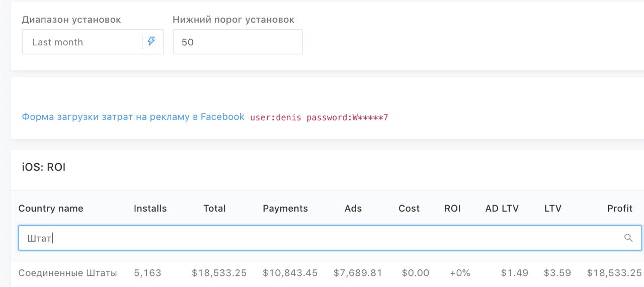
Task: Sort table by ROI column
Action: 452,209
